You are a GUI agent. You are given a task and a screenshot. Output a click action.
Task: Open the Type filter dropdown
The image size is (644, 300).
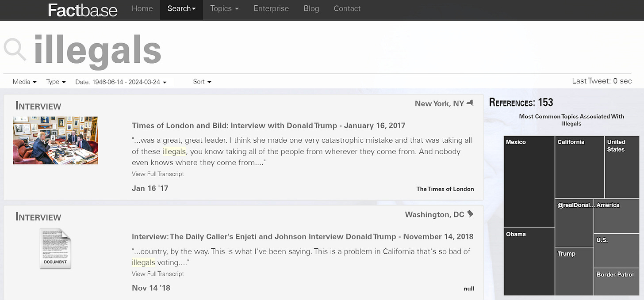click(56, 82)
